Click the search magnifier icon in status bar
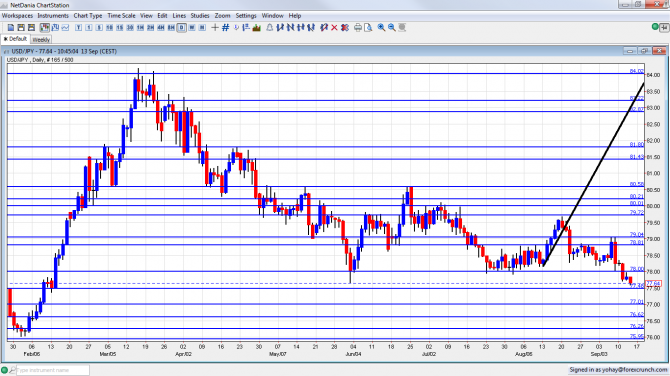The image size is (670, 376). 12,370
